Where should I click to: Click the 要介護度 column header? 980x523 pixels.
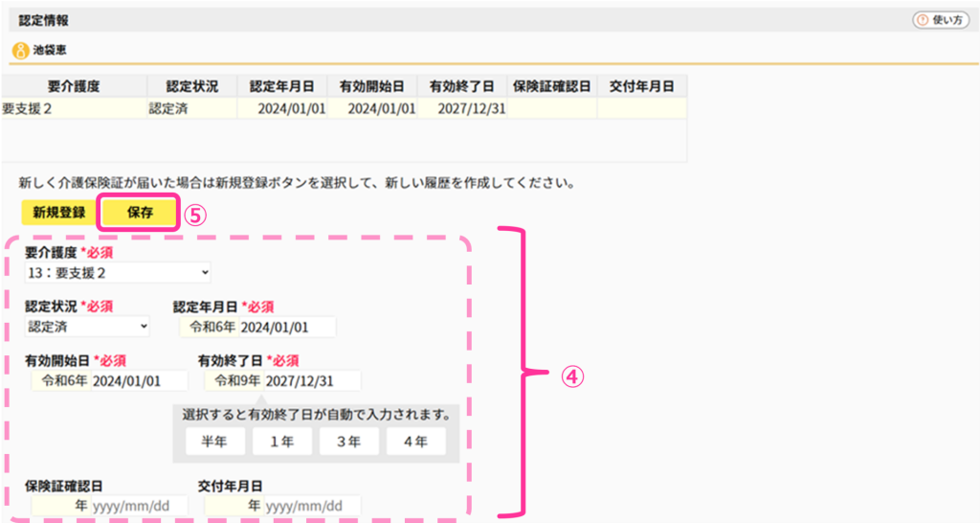(74, 87)
